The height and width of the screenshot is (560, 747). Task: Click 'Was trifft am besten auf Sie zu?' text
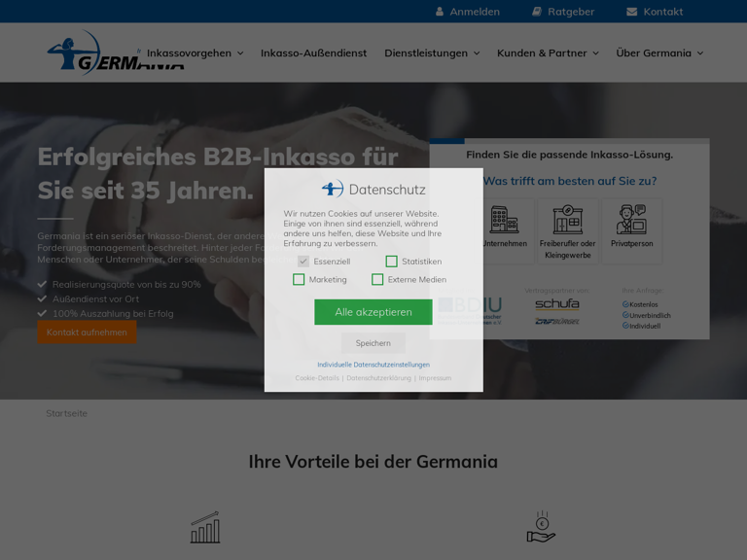click(x=570, y=181)
